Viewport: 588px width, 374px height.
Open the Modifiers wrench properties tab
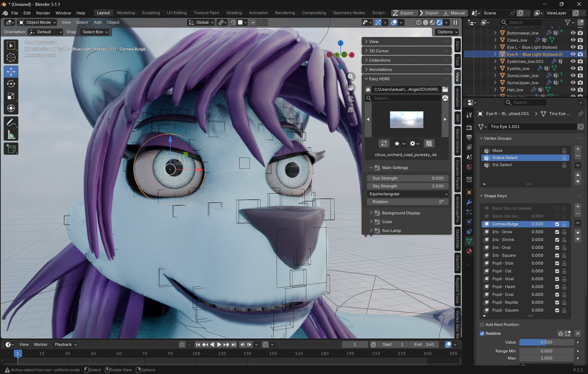click(469, 202)
